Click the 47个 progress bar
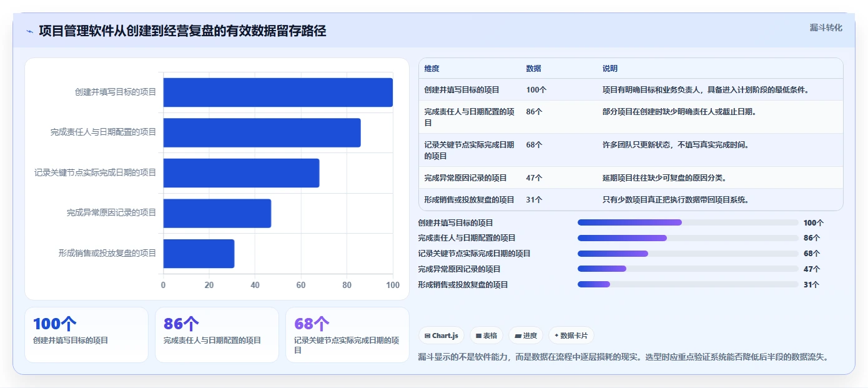 pyautogui.click(x=688, y=269)
